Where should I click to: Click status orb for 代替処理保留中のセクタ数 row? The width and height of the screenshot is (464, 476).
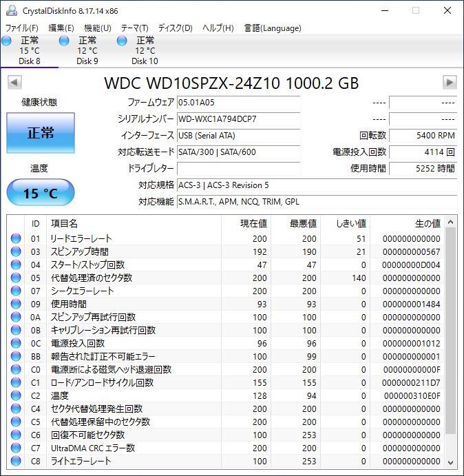tap(16, 422)
